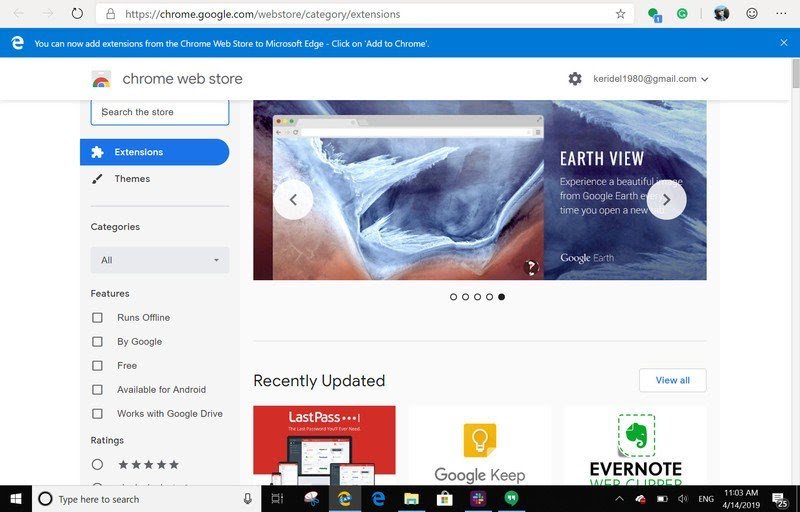Click the taskbar microphone icon

click(x=247, y=499)
